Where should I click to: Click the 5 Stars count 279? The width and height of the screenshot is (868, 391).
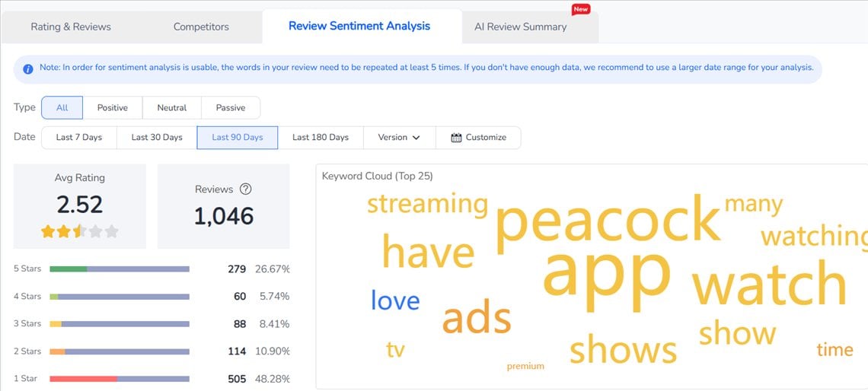pos(236,269)
